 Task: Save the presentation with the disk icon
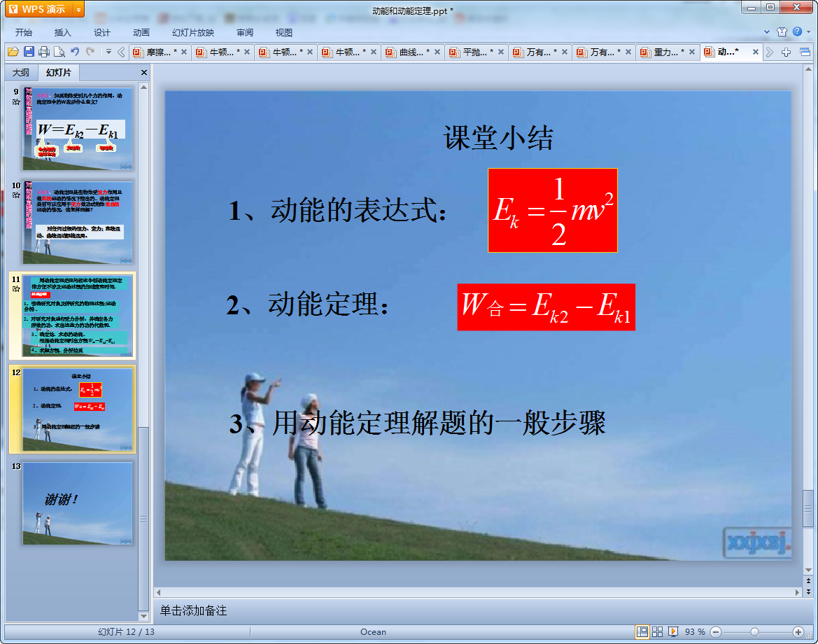click(x=29, y=52)
